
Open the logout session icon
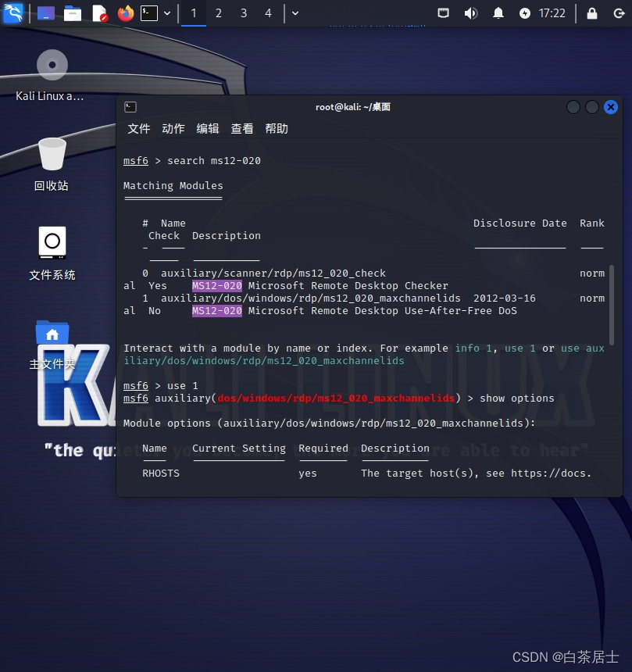[x=619, y=13]
